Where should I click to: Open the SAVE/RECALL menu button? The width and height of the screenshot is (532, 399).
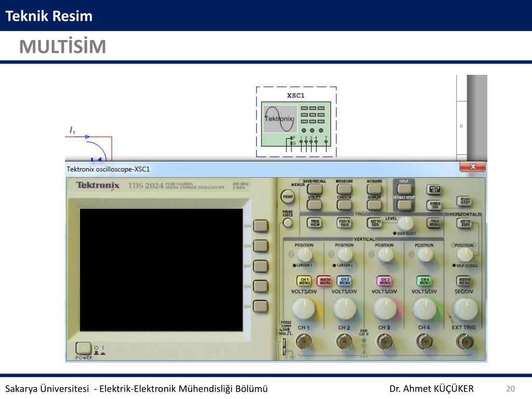[x=314, y=189]
